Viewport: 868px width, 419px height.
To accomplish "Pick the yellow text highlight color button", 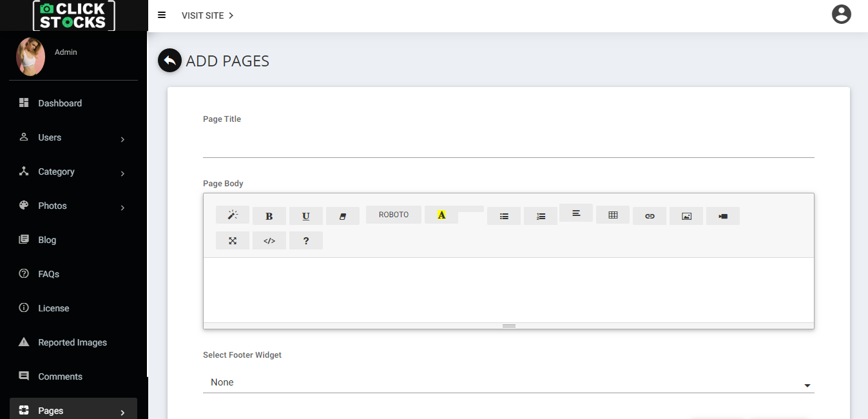I will pos(441,215).
